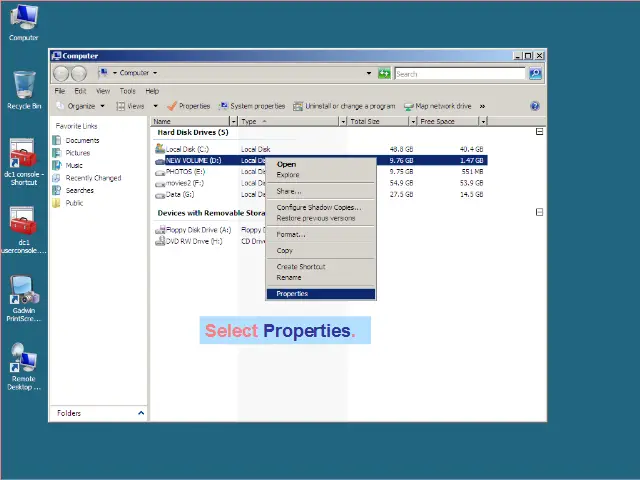The height and width of the screenshot is (480, 640).
Task: Choose Format... from the context menu
Action: click(290, 234)
